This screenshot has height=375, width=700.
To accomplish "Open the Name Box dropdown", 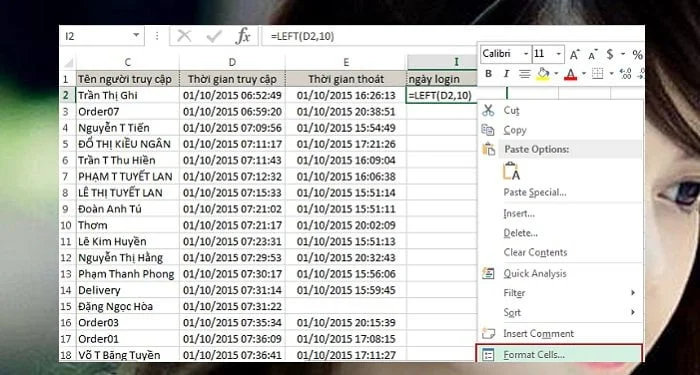I will click(136, 36).
